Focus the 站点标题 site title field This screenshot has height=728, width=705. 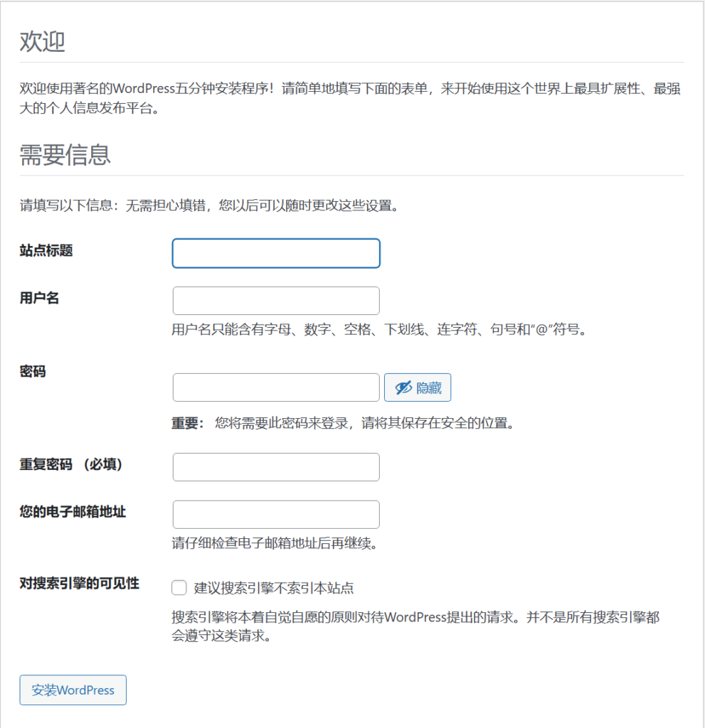point(276,253)
